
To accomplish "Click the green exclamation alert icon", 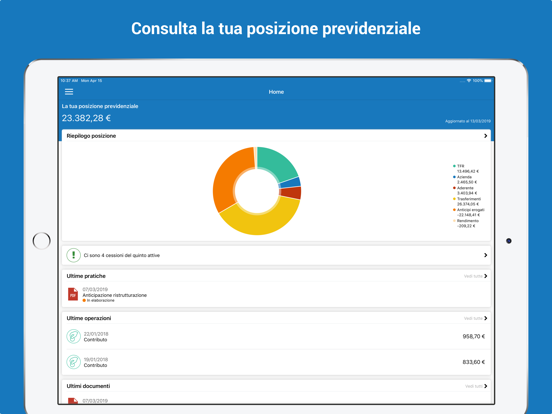I will click(x=74, y=255).
